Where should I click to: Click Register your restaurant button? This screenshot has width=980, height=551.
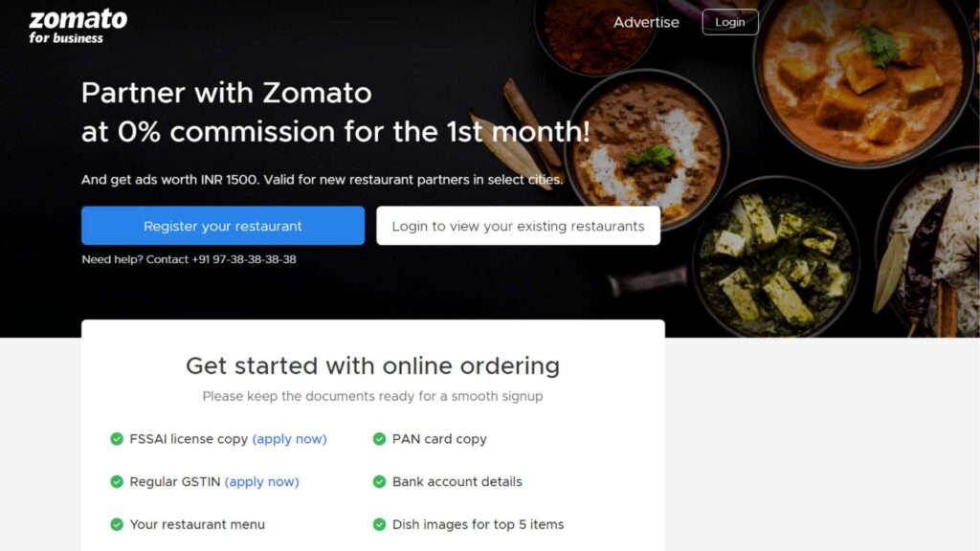222,226
